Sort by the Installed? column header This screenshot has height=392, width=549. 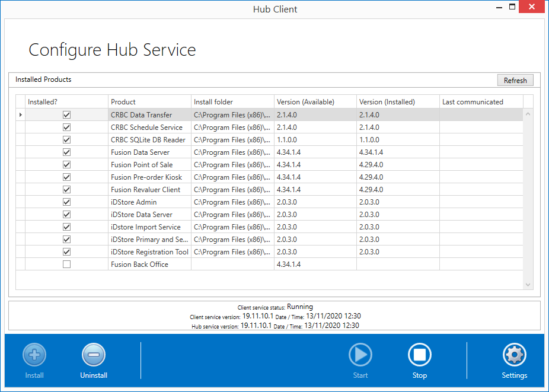(x=66, y=101)
